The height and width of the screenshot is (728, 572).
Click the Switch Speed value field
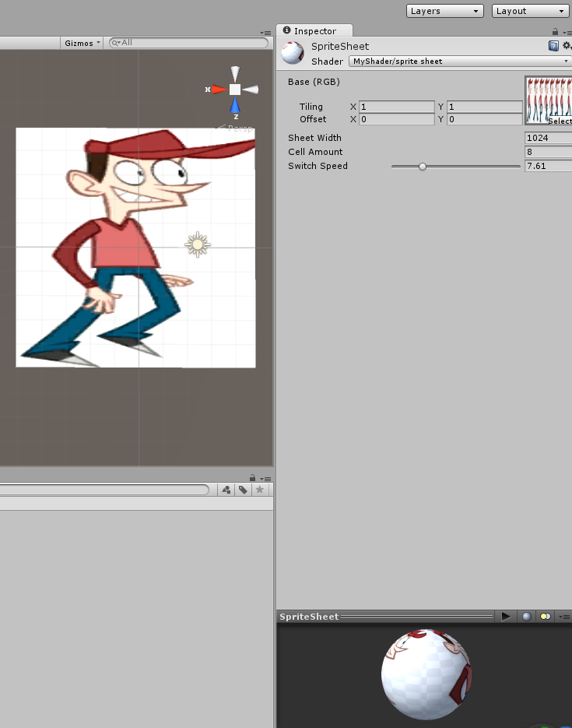pyautogui.click(x=549, y=166)
